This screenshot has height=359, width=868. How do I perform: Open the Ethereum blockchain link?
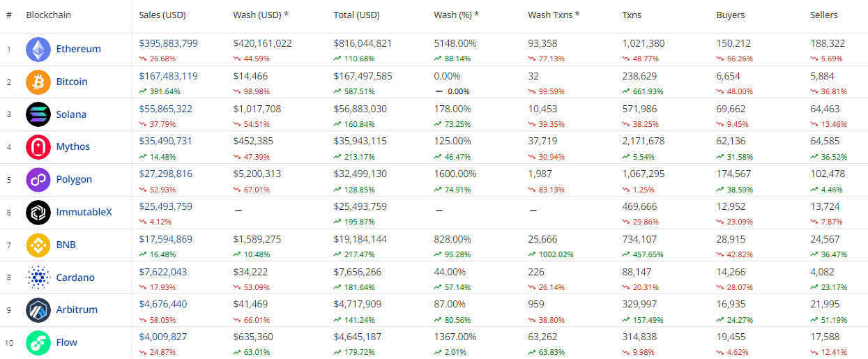tap(79, 49)
